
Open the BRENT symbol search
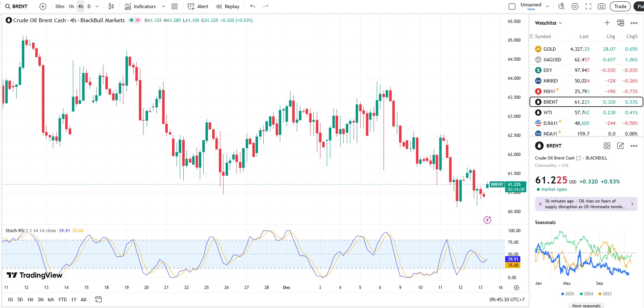[x=17, y=6]
